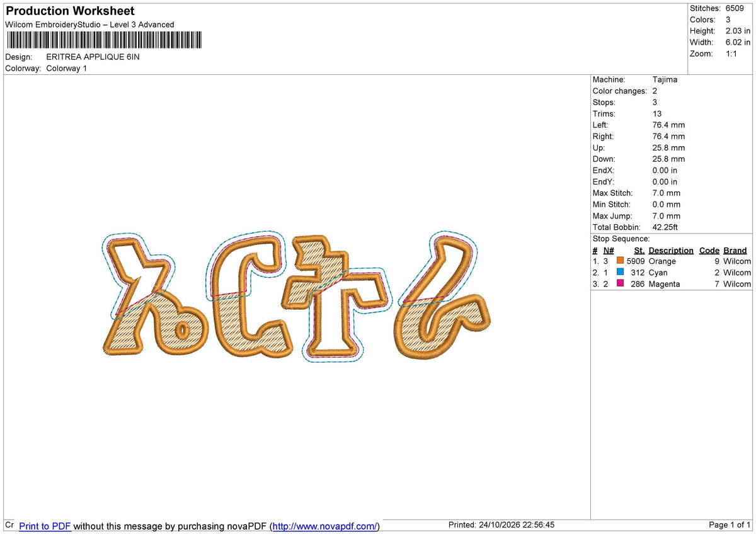Click the 'Brand' column header

click(x=735, y=250)
